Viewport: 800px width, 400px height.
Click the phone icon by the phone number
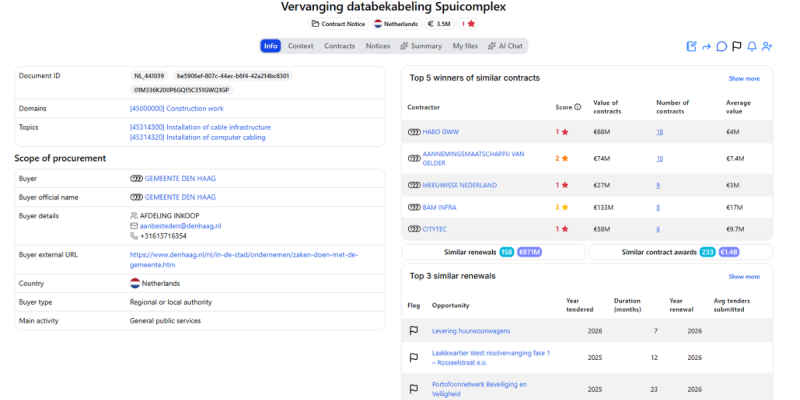click(x=134, y=236)
